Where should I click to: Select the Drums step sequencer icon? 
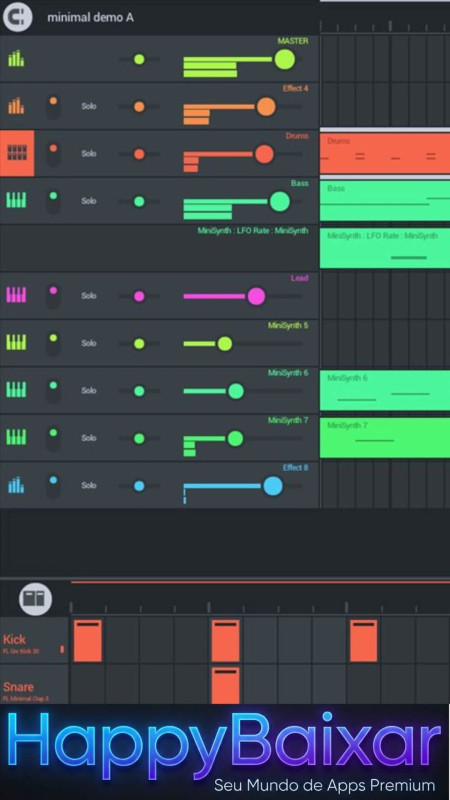[x=17, y=153]
